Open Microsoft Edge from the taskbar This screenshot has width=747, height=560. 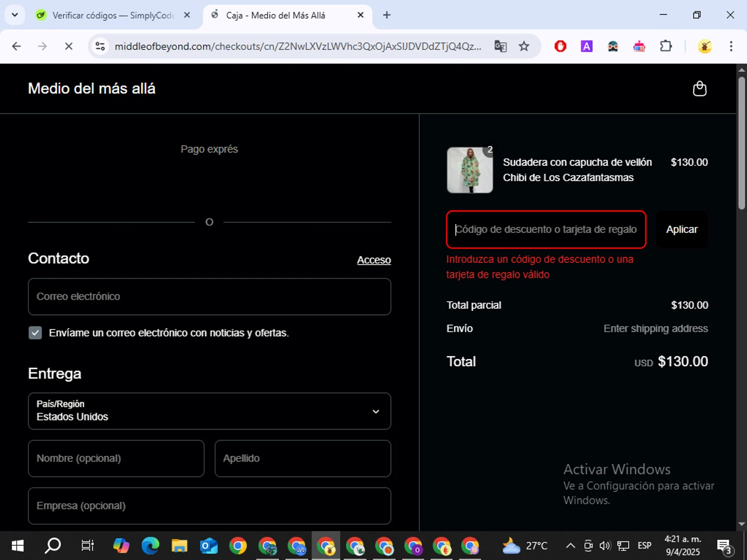150,546
